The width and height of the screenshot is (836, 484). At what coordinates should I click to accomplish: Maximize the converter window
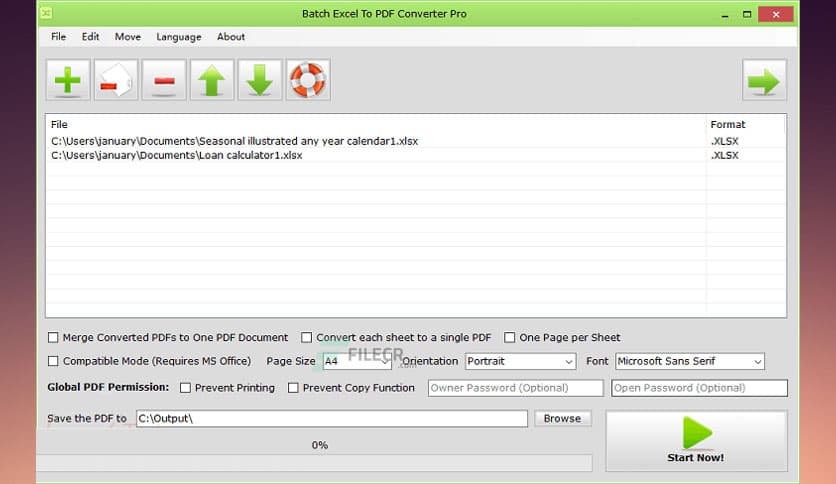[x=747, y=14]
